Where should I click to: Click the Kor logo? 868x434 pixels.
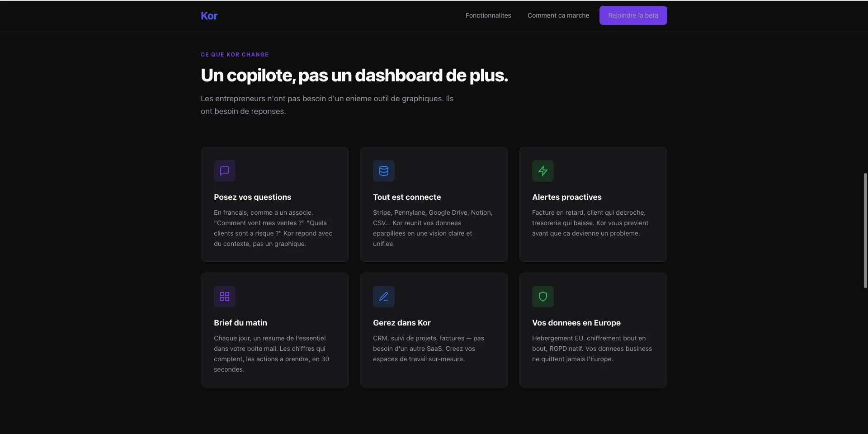[x=209, y=16]
